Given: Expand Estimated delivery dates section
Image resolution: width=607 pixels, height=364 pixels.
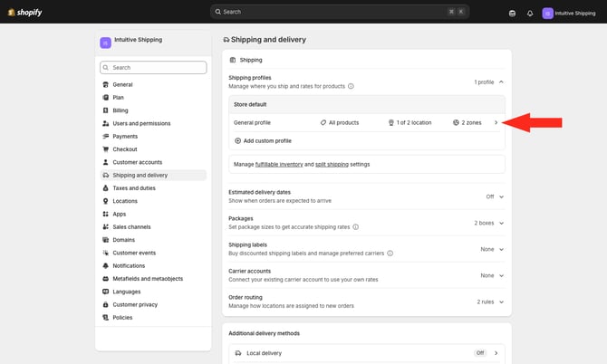Looking at the screenshot, I should tap(501, 196).
